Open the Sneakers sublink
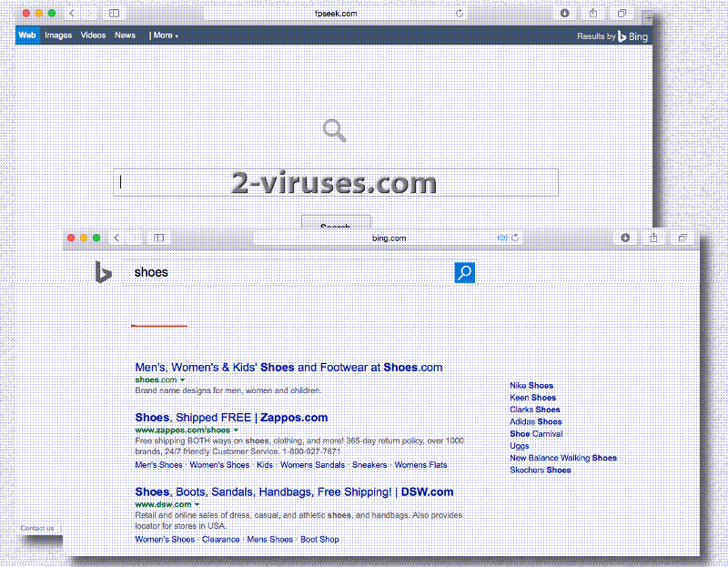The height and width of the screenshot is (567, 728). 369,465
